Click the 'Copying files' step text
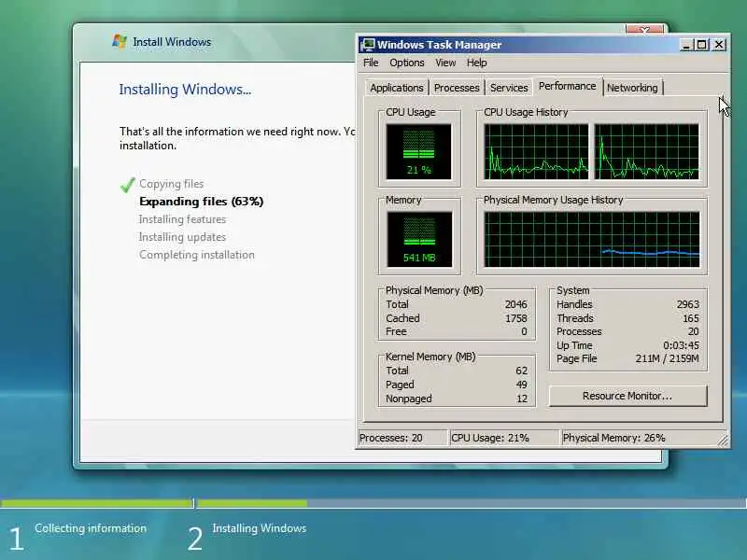 (x=172, y=184)
